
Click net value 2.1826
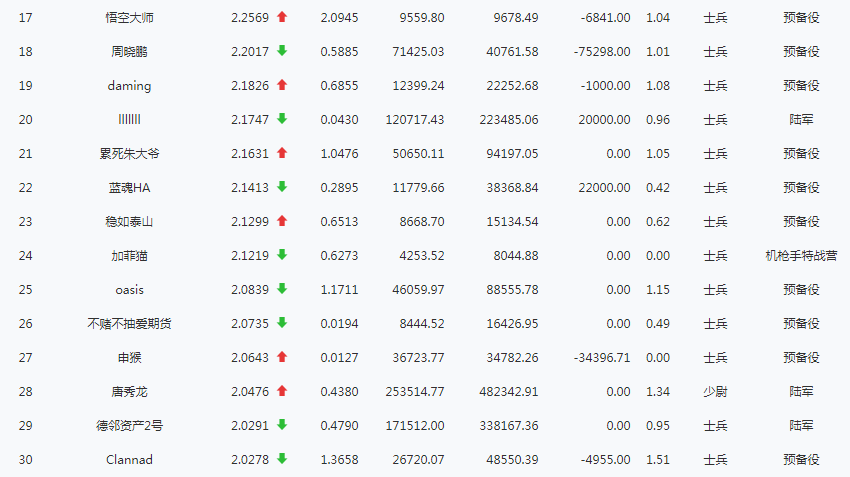(x=250, y=86)
